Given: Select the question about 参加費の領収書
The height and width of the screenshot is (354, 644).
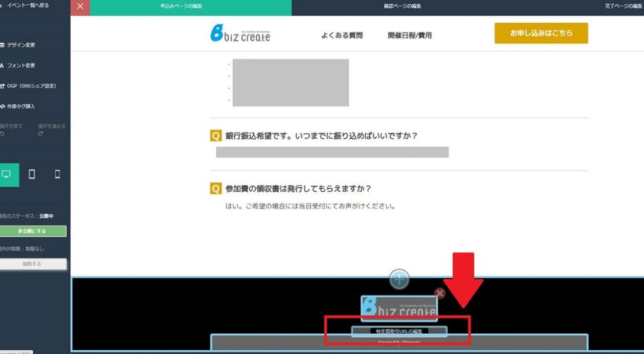Looking at the screenshot, I should [x=298, y=189].
